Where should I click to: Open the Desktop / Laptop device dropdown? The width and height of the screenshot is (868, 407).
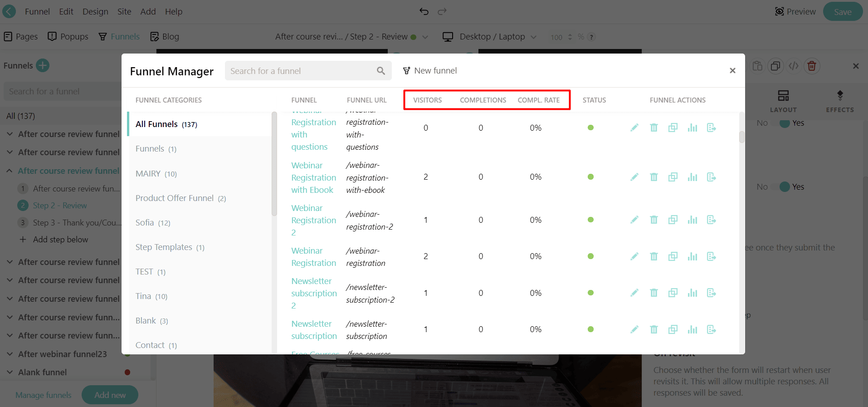490,37
